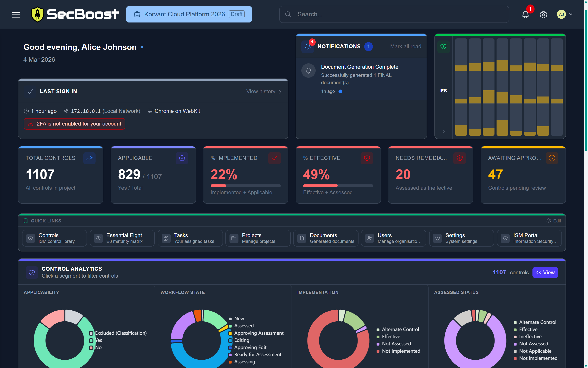This screenshot has width=588, height=368.
Task: Click the % Effective shield icon
Action: (367, 158)
